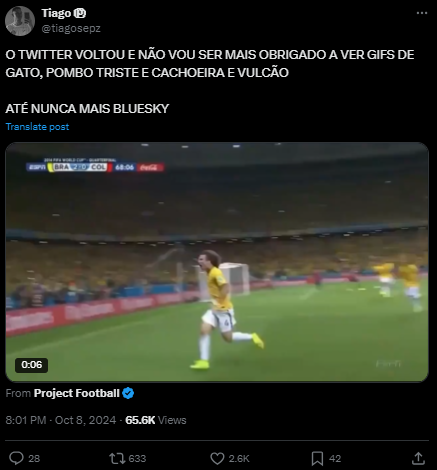View the 65.6K Views analytics
437x470 pixels.
pos(156,420)
